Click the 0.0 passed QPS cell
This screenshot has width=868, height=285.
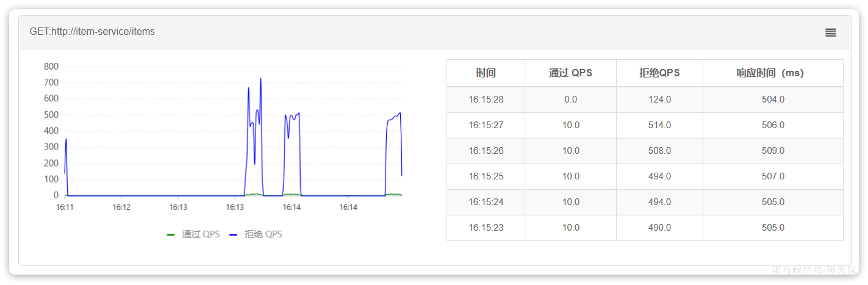[x=570, y=99]
